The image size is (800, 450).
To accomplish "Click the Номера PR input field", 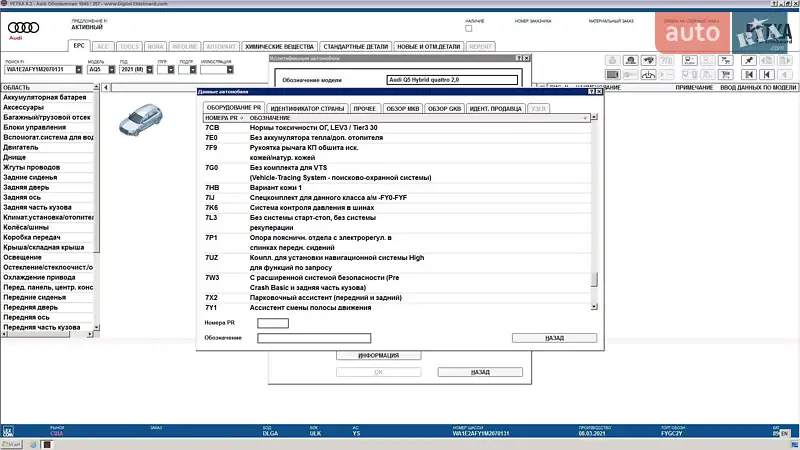I will point(273,323).
